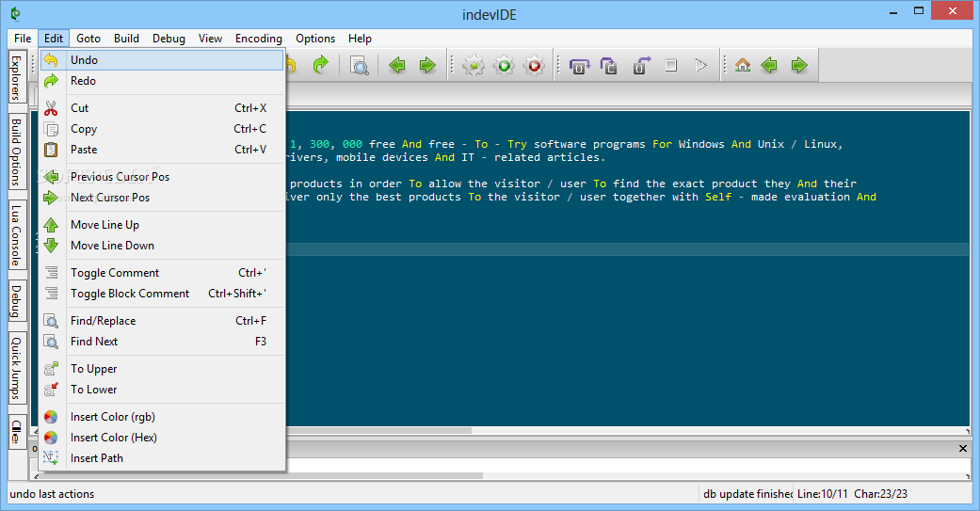
Task: Click the green Redo arrow in toolbar
Action: pyautogui.click(x=321, y=65)
